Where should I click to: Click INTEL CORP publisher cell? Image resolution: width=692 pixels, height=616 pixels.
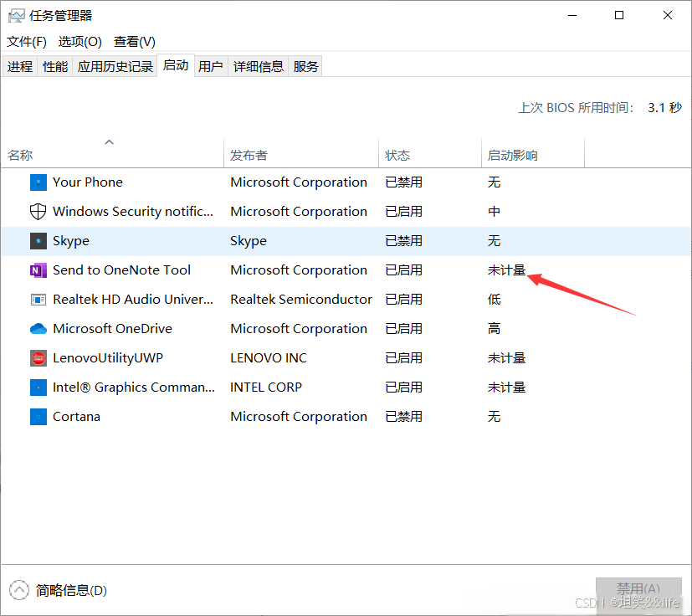pos(266,388)
